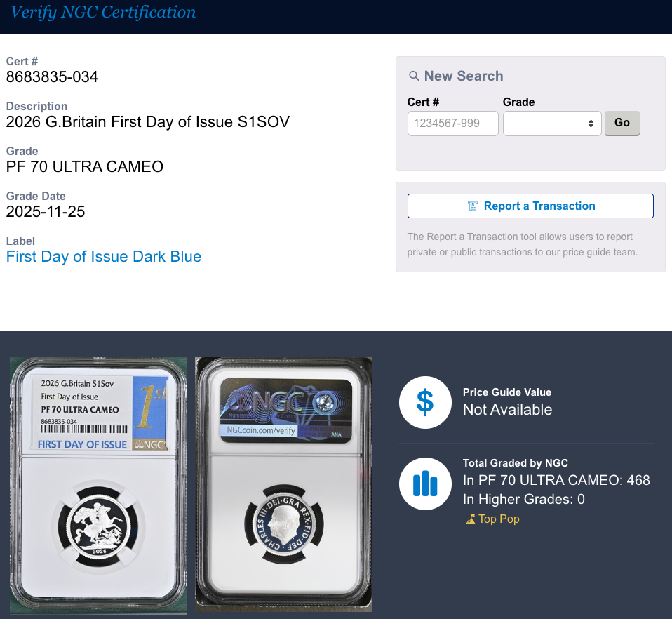Image resolution: width=672 pixels, height=619 pixels.
Task: Click the In Higher Grades: 0 text
Action: [x=524, y=500]
